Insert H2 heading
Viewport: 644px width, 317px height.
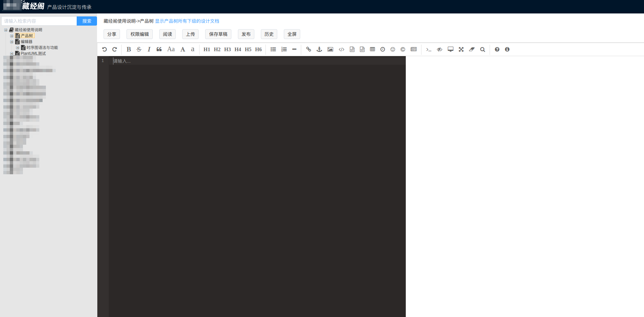pos(217,49)
